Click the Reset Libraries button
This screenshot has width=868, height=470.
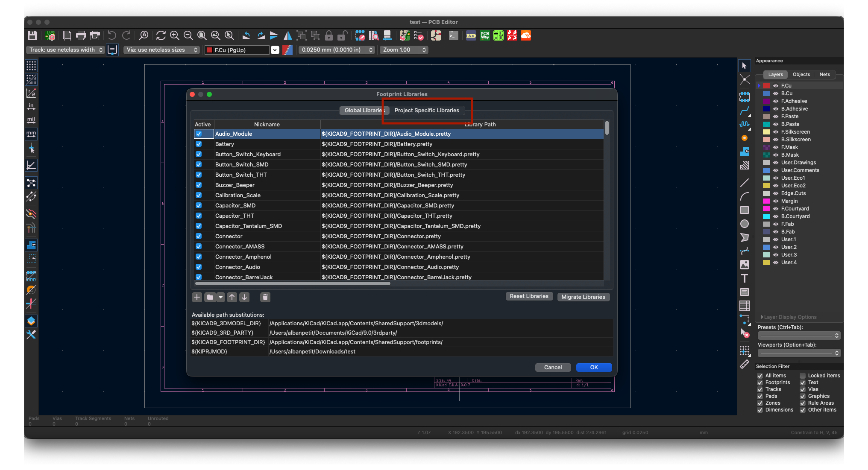(529, 296)
